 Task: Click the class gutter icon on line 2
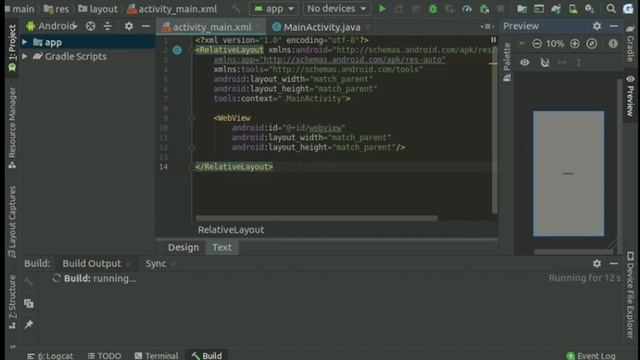177,50
